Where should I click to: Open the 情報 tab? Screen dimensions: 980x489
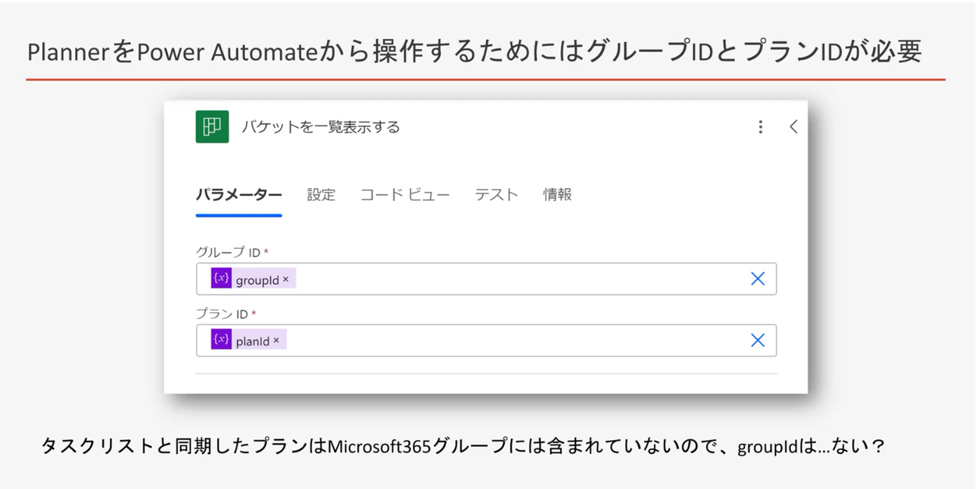click(557, 194)
